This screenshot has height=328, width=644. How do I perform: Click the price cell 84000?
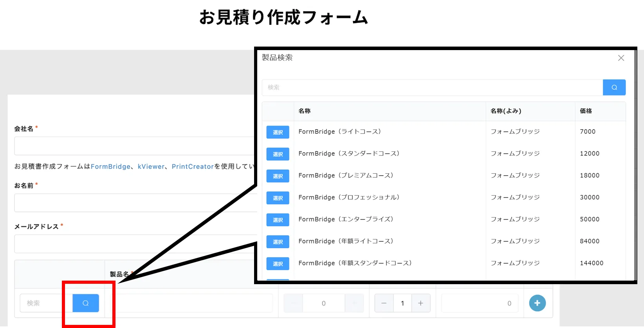click(590, 241)
